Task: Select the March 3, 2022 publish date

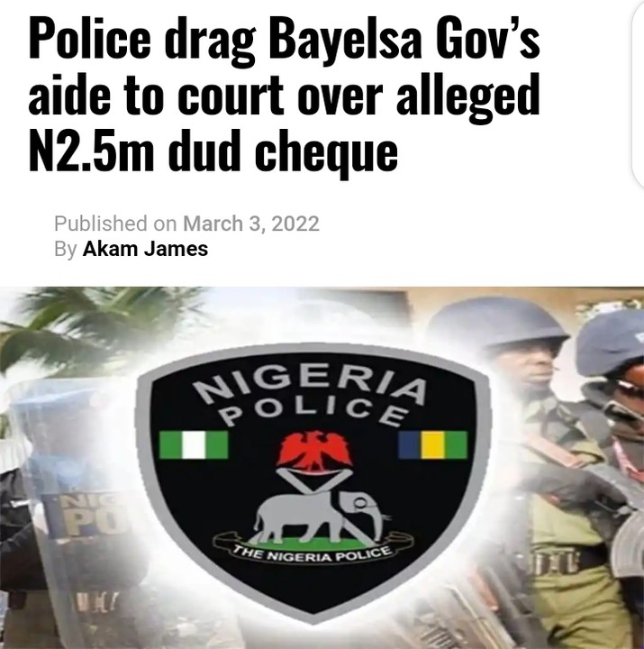Action: (251, 224)
